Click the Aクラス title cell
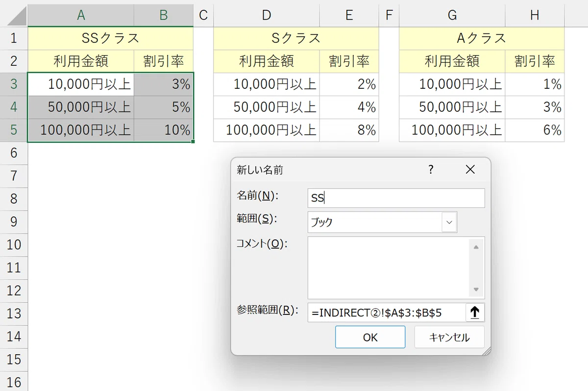Viewport: 588px width, 391px height. [x=482, y=38]
